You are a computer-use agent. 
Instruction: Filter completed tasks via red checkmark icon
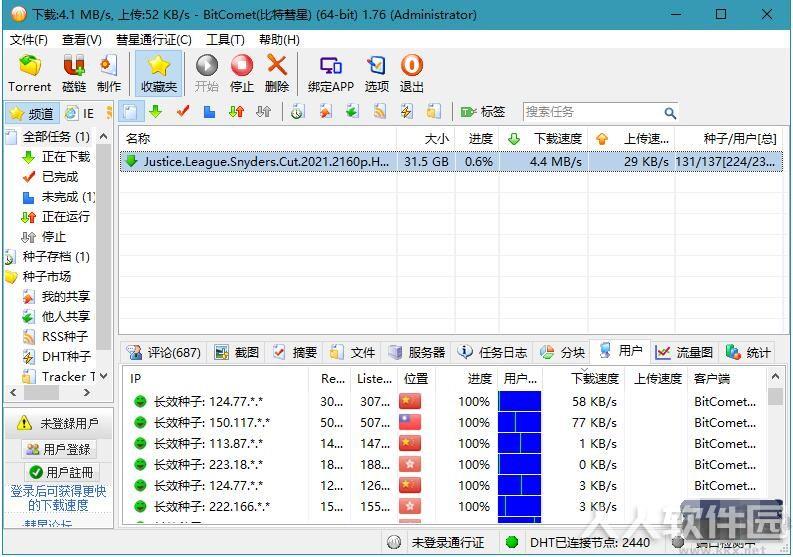(x=183, y=112)
